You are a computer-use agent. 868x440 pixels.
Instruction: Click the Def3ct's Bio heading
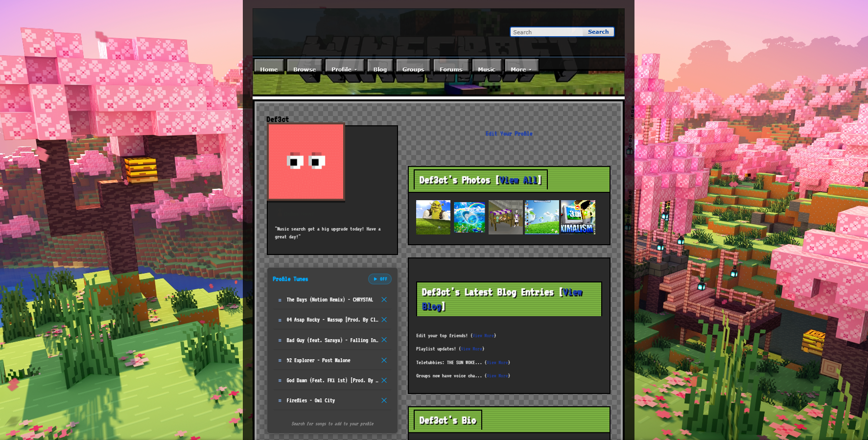(x=447, y=420)
